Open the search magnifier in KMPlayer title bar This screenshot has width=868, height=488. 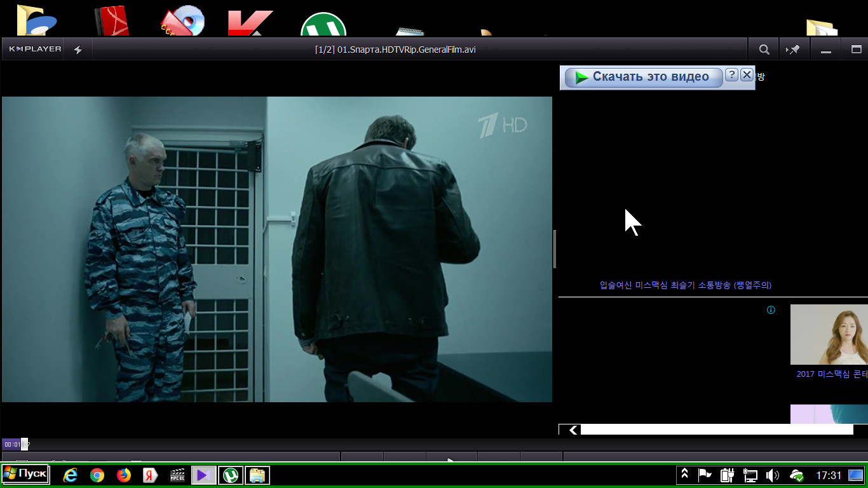click(x=764, y=50)
